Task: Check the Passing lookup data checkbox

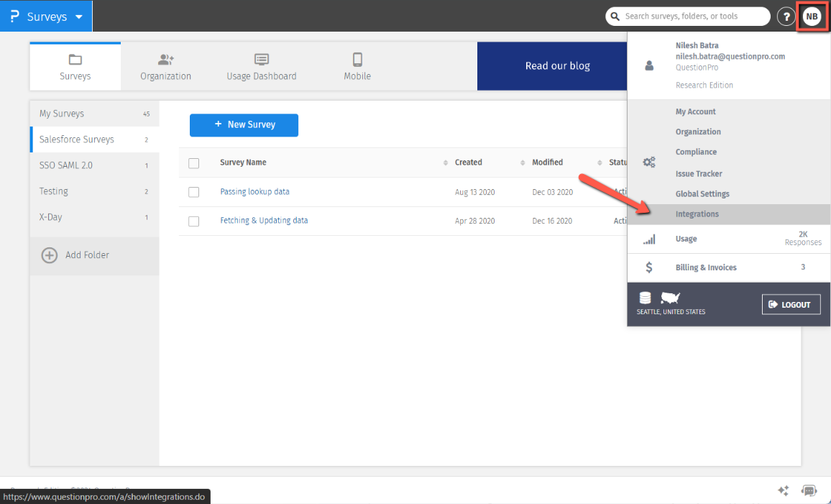Action: click(x=194, y=192)
